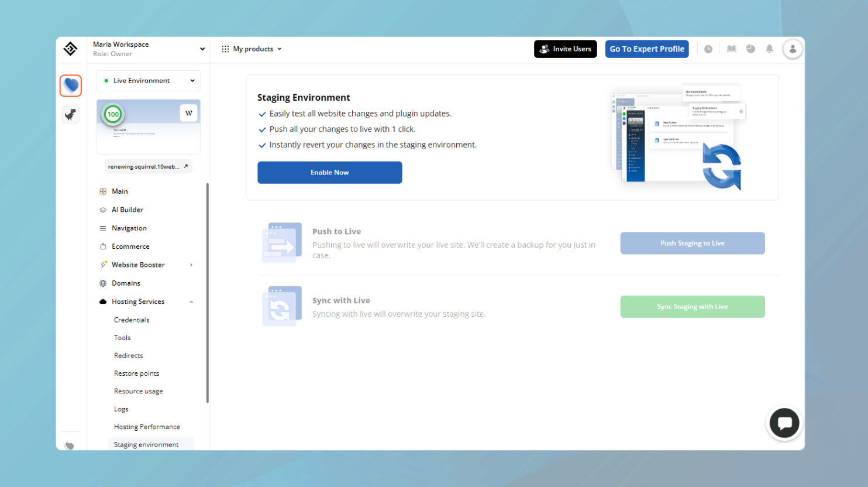Image resolution: width=868 pixels, height=487 pixels.
Task: Enable the staging environment with Enable Now
Action: pos(329,172)
